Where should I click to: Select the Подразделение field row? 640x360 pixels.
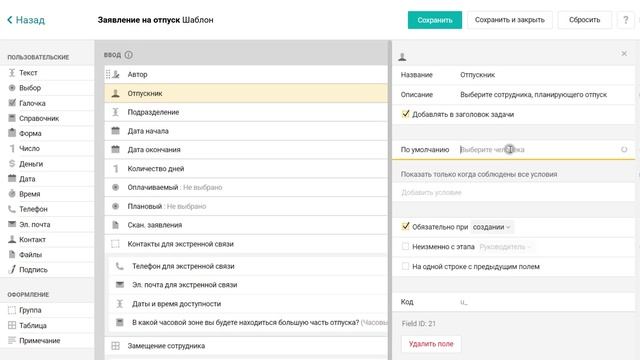click(x=246, y=112)
